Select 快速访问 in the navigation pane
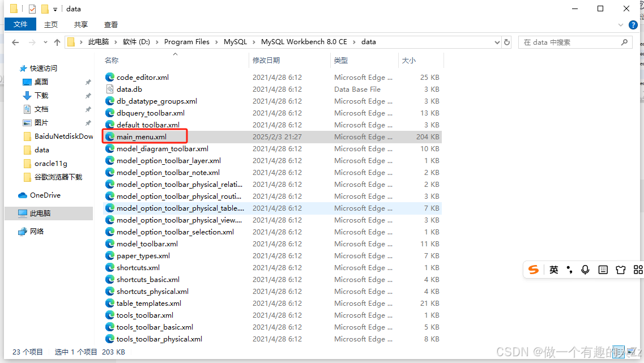The height and width of the screenshot is (363, 644). [x=43, y=68]
